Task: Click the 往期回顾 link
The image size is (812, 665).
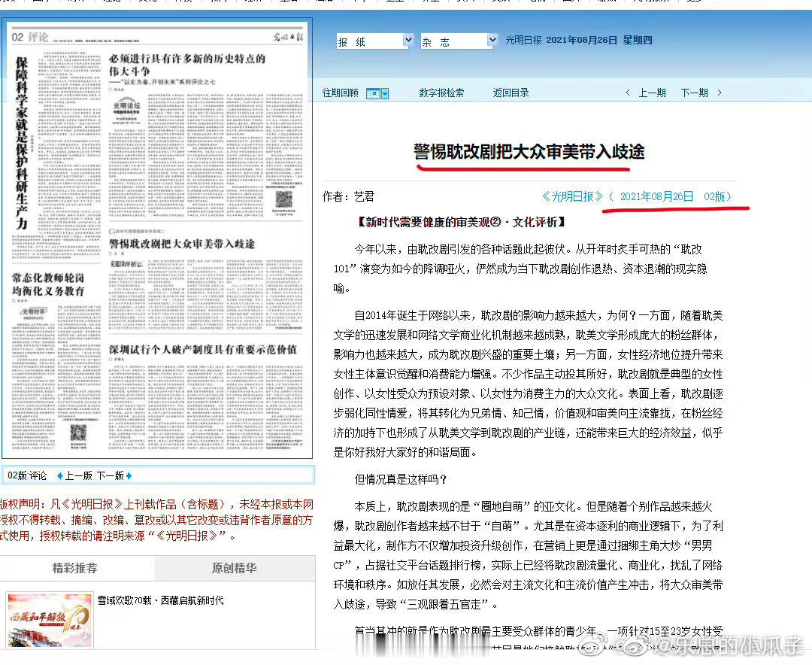Action: (x=341, y=93)
